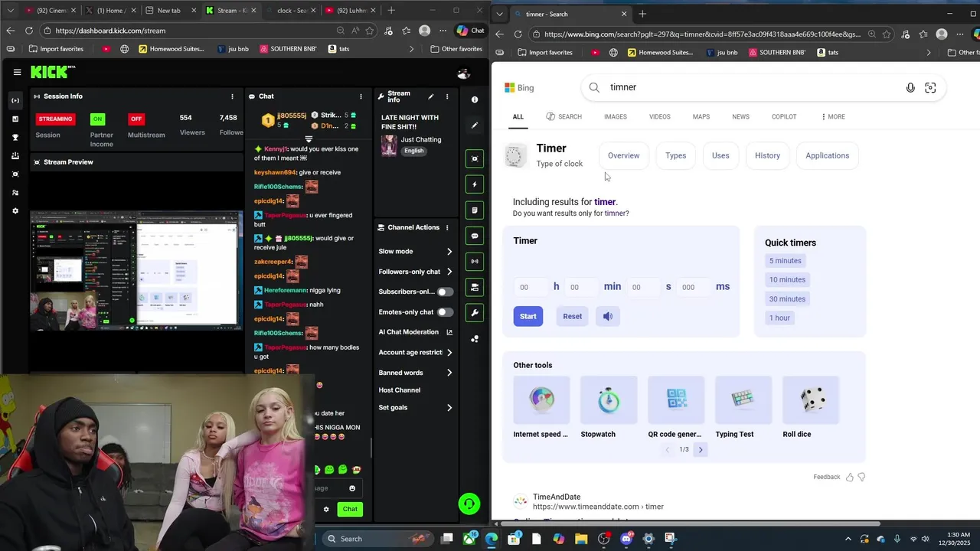
Task: Open Chat panel three-dot menu
Action: pos(360,96)
